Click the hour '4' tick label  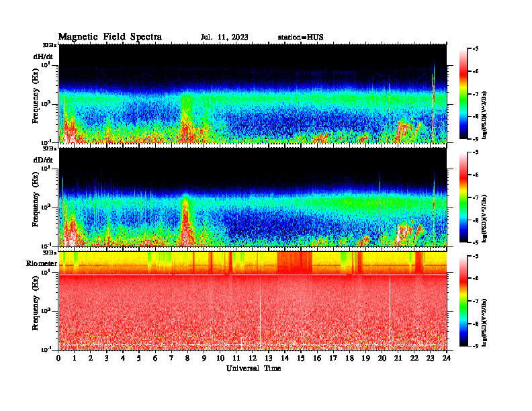(x=123, y=358)
